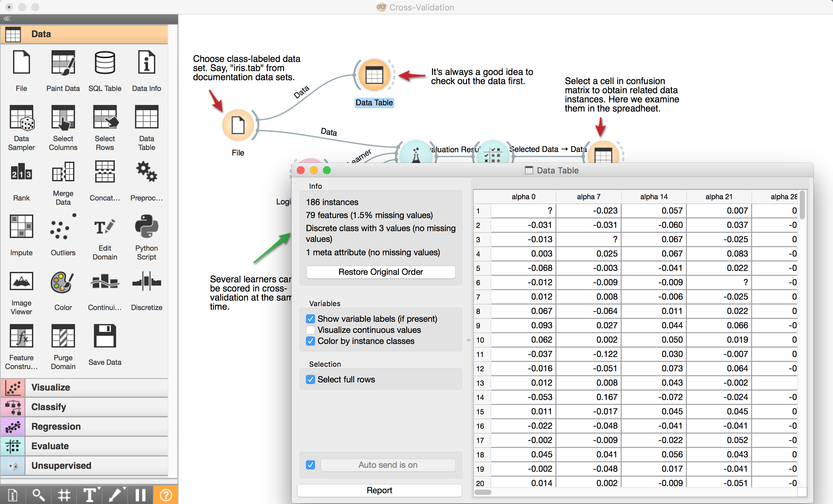Select the Paint Data widget icon

63,63
